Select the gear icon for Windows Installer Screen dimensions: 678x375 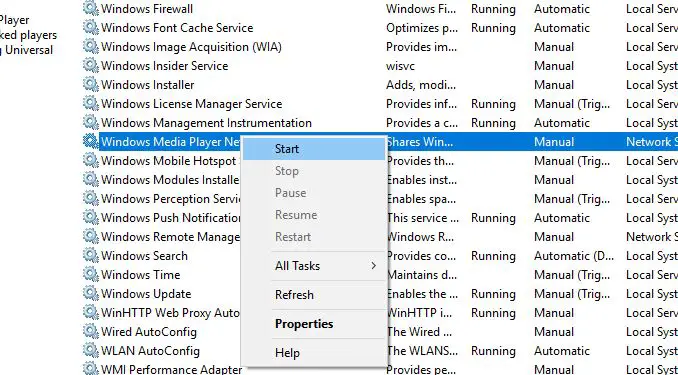coord(91,85)
